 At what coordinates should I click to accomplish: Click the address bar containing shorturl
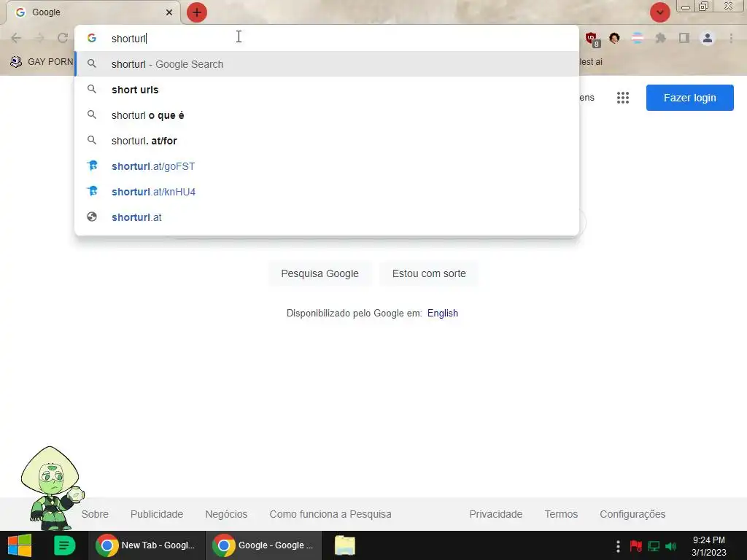tap(327, 38)
